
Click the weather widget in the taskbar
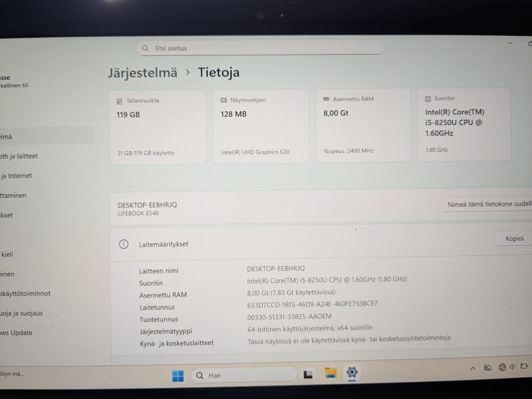12,374
